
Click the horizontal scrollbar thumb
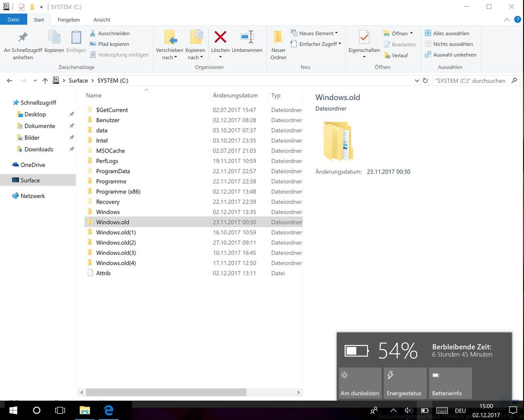tap(166, 392)
